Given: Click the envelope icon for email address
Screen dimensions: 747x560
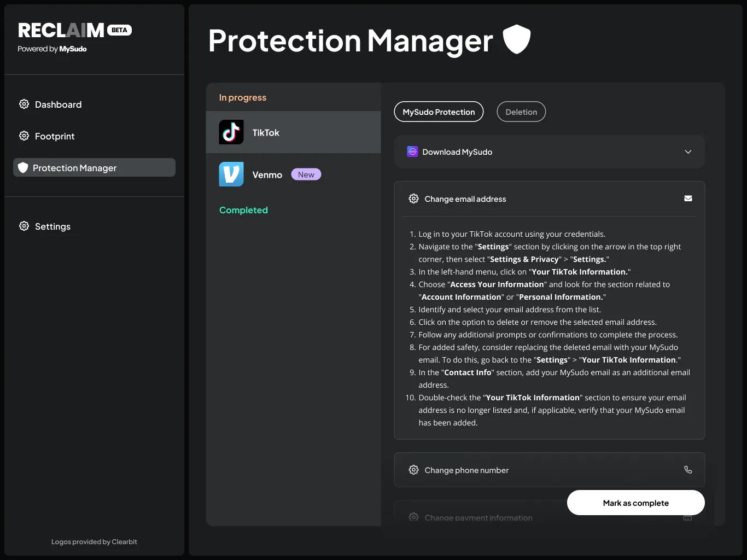Looking at the screenshot, I should 688,199.
